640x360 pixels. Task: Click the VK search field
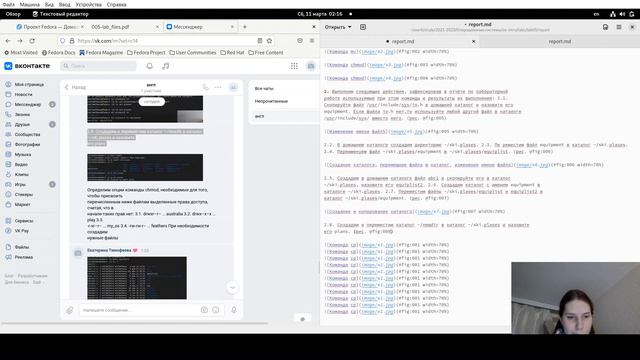pos(98,66)
